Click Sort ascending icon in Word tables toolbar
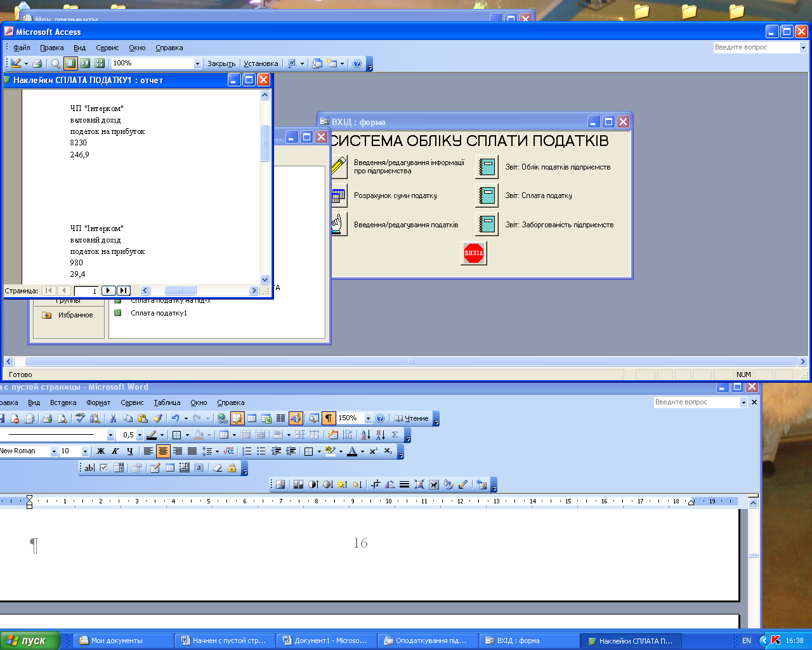This screenshot has width=812, height=650. (365, 435)
